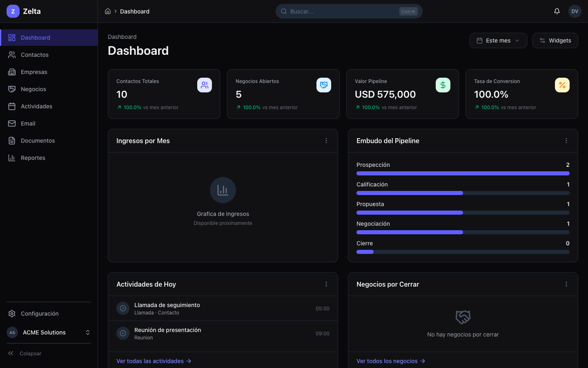Image resolution: width=588 pixels, height=368 pixels.
Task: Click the Negocios Abiertos handshake icon
Action: point(324,85)
